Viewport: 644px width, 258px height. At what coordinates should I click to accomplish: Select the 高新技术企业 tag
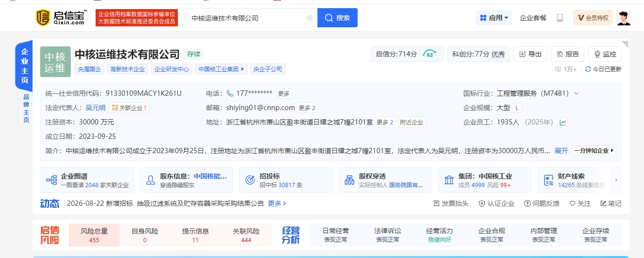[x=128, y=69]
